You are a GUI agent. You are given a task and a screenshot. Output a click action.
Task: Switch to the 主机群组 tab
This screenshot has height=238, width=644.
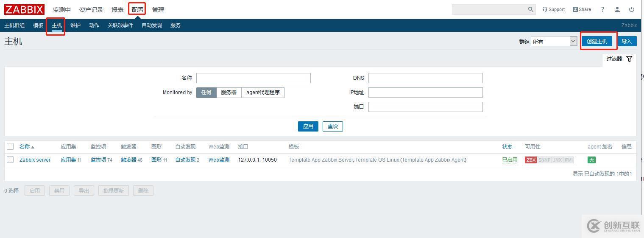click(14, 25)
